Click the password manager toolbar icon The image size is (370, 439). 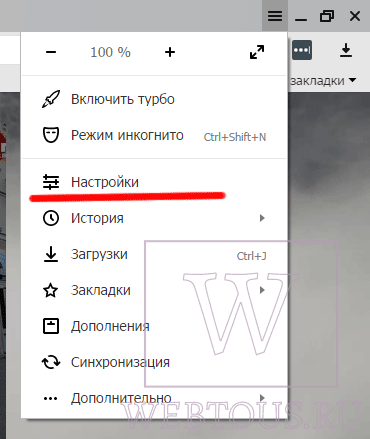(x=302, y=50)
